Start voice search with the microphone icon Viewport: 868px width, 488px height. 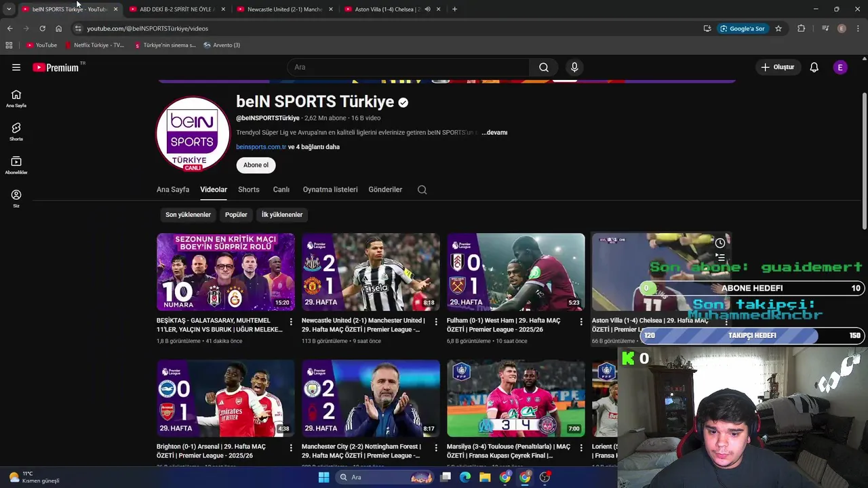click(574, 67)
